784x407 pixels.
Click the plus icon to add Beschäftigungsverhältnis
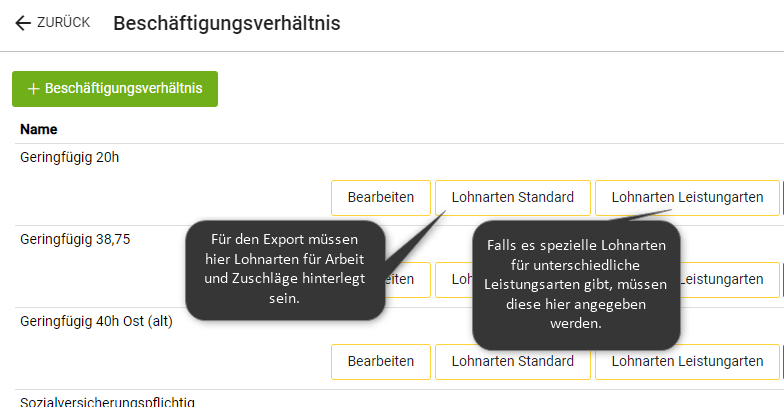pyautogui.click(x=33, y=89)
